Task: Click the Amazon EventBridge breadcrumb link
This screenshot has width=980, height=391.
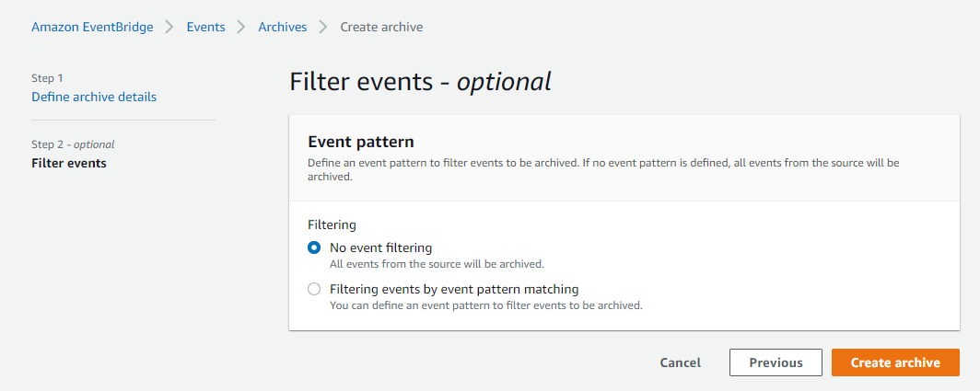Action: pos(92,27)
